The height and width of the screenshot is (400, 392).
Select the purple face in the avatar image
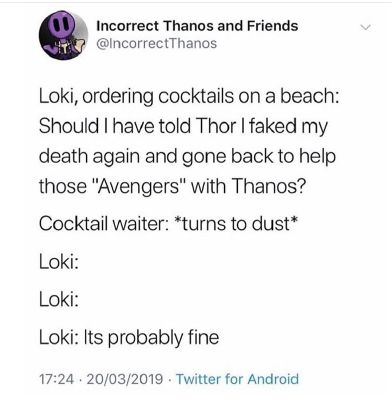[60, 29]
